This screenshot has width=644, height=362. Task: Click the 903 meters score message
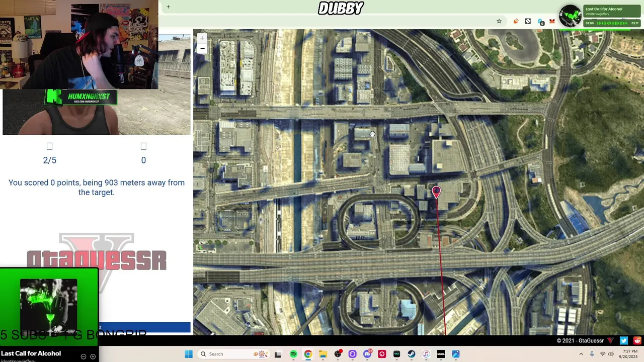pyautogui.click(x=97, y=187)
